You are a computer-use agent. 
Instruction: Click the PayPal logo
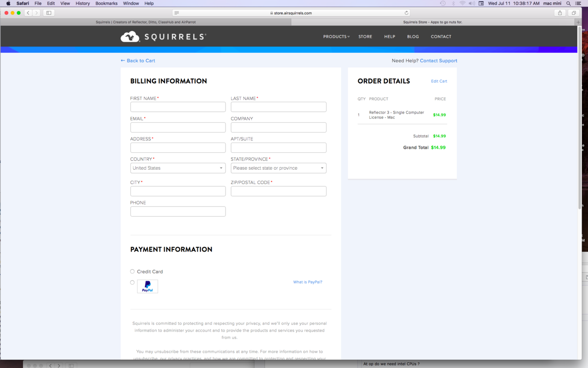pos(147,286)
